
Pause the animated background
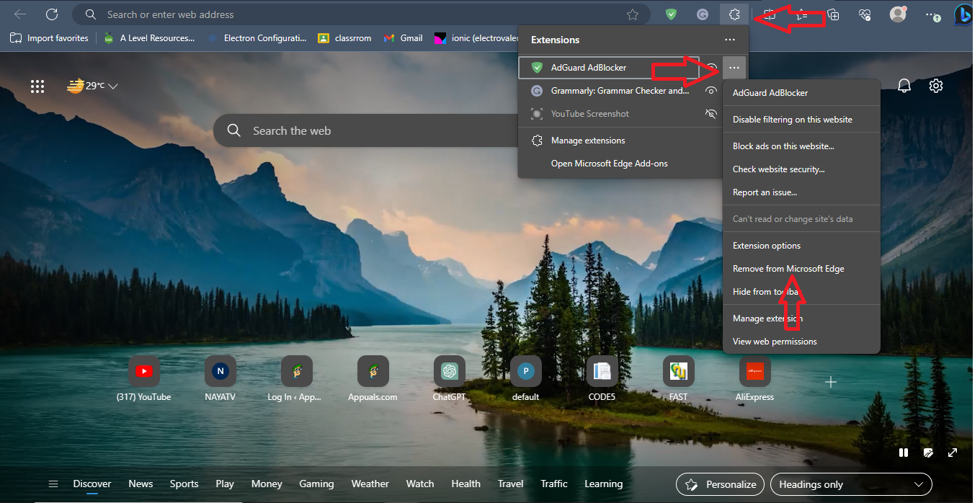tap(903, 453)
